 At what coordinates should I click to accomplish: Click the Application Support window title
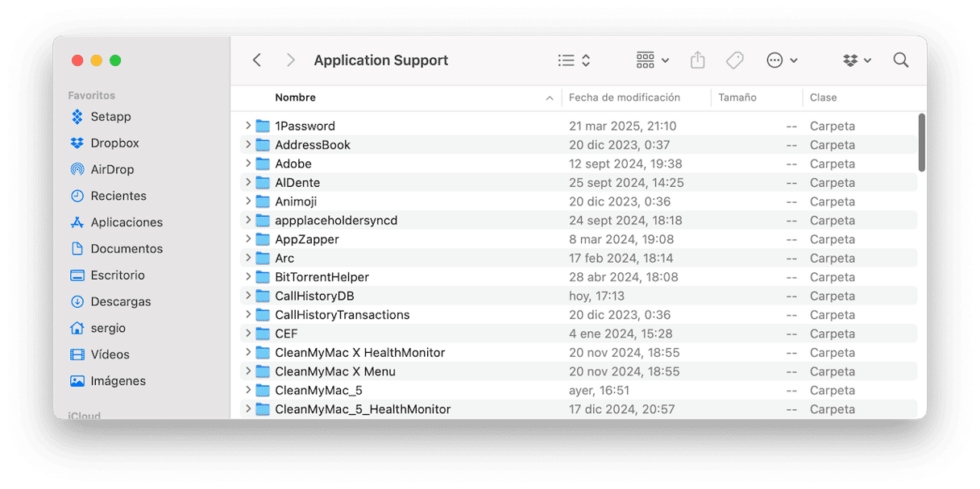381,60
